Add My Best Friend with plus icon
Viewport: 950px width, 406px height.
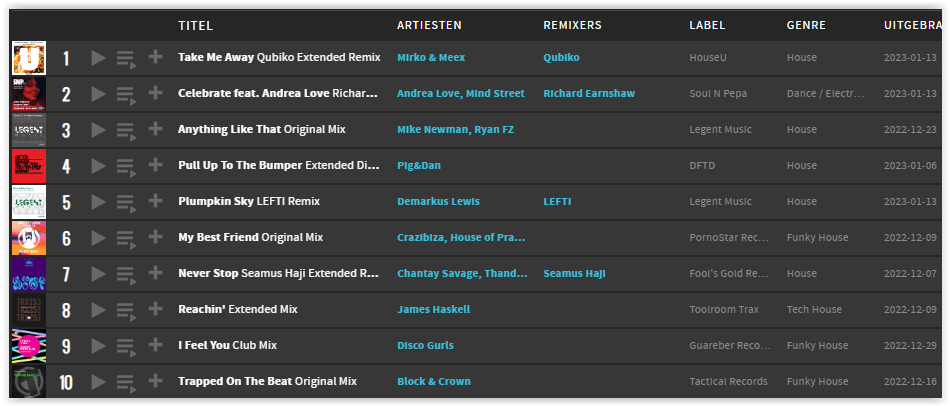(x=156, y=237)
